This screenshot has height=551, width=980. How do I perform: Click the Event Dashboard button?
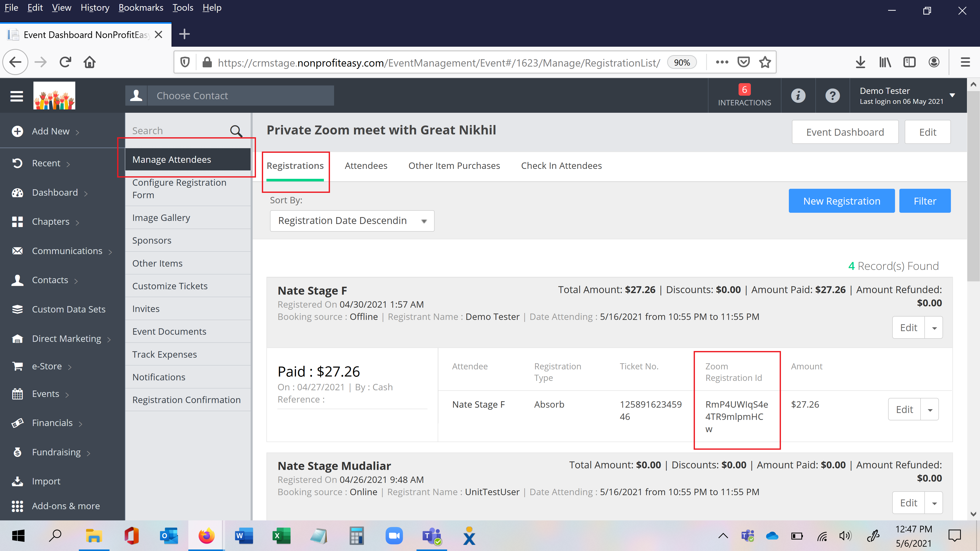(845, 132)
